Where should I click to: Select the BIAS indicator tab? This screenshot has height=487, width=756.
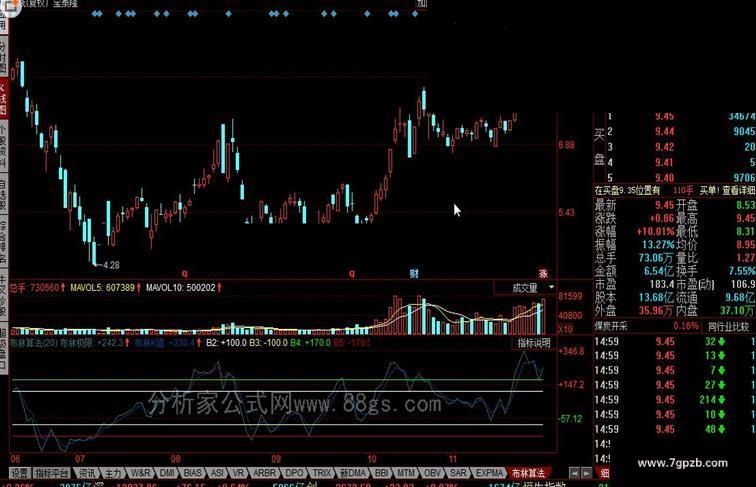192,473
